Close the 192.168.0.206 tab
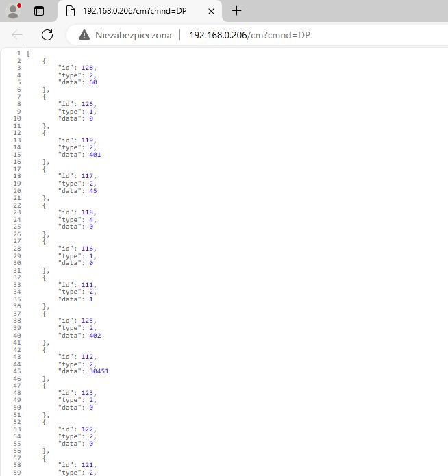The width and height of the screenshot is (448, 476). (x=211, y=12)
